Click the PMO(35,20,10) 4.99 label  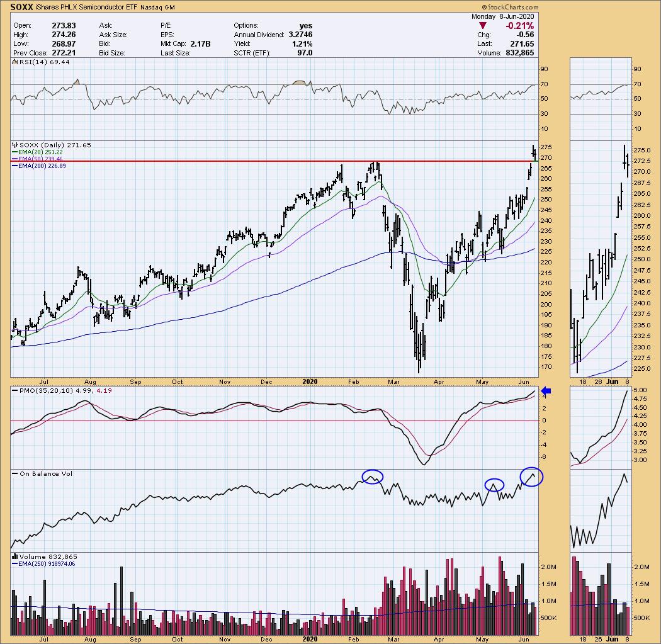pos(57,391)
